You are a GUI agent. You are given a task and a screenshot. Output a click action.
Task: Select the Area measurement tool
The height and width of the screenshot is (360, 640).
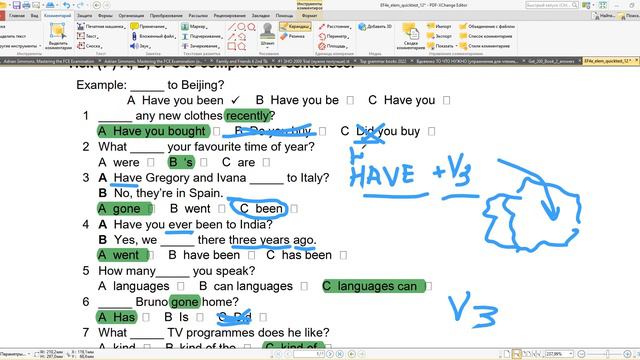pos(332,46)
